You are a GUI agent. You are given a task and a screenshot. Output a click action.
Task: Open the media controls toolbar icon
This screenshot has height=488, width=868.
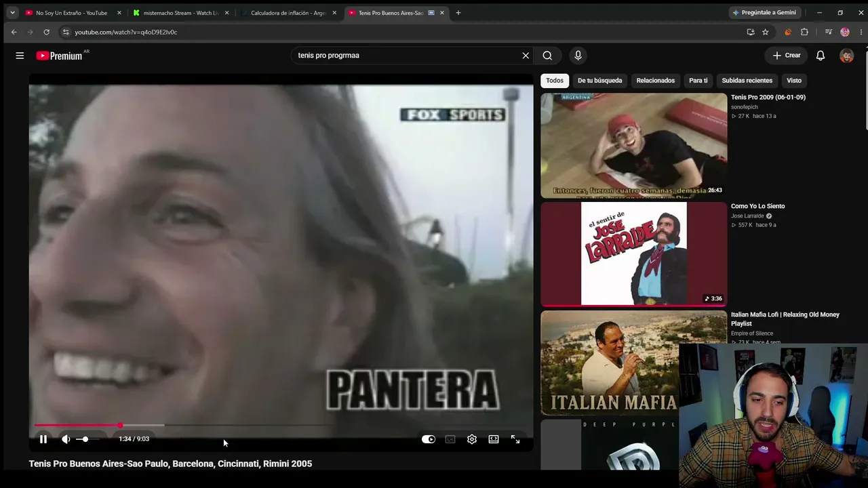(x=828, y=32)
